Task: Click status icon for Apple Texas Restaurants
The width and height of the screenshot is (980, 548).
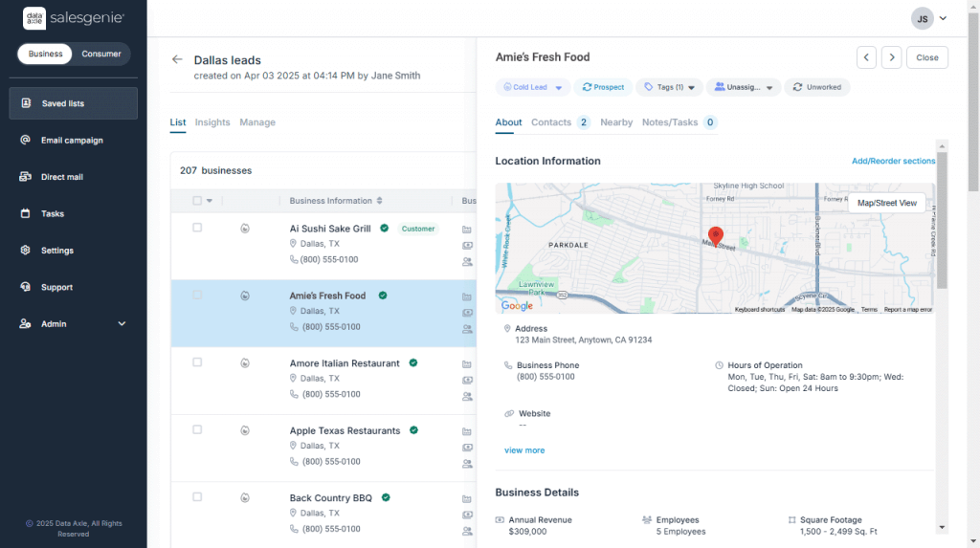Action: coord(245,430)
